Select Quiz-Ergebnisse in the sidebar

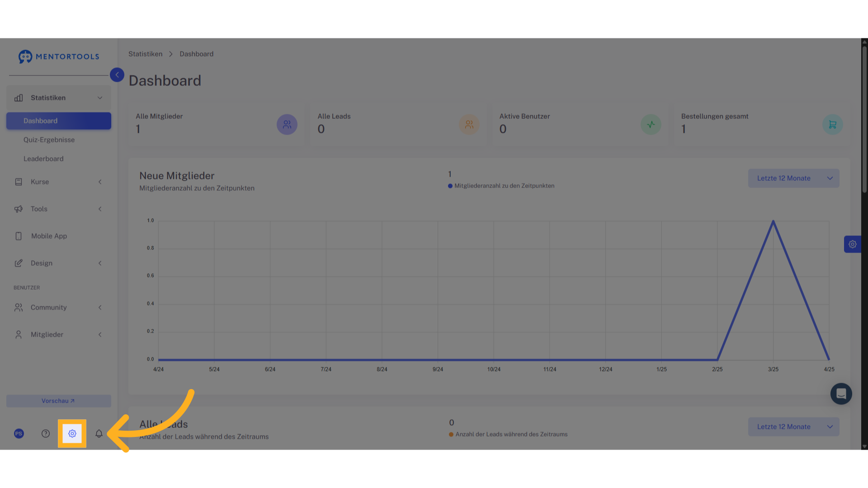(49, 140)
